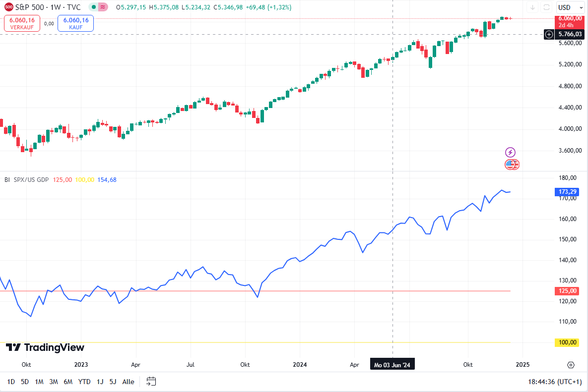
Task: Select the Alle time range
Action: (x=128, y=382)
